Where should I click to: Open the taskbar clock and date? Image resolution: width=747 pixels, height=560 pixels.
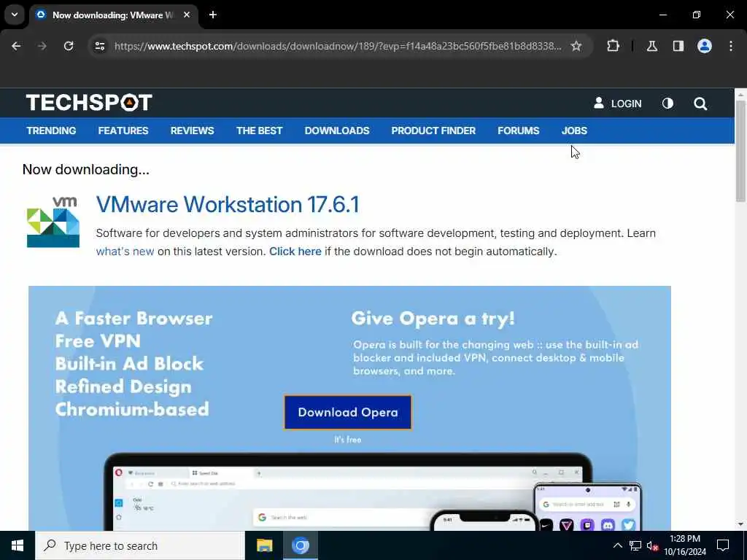point(685,545)
